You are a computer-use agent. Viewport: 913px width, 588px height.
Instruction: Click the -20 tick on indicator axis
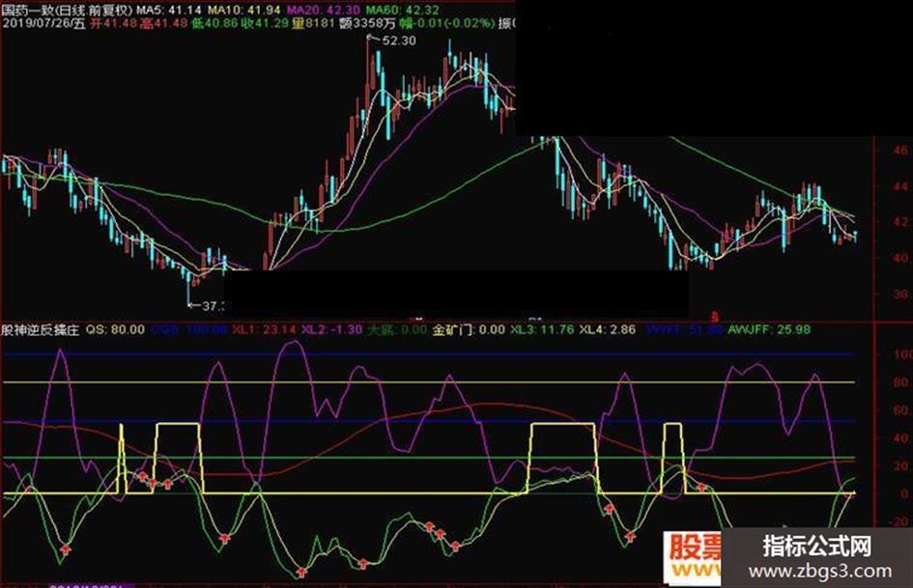[x=898, y=521]
